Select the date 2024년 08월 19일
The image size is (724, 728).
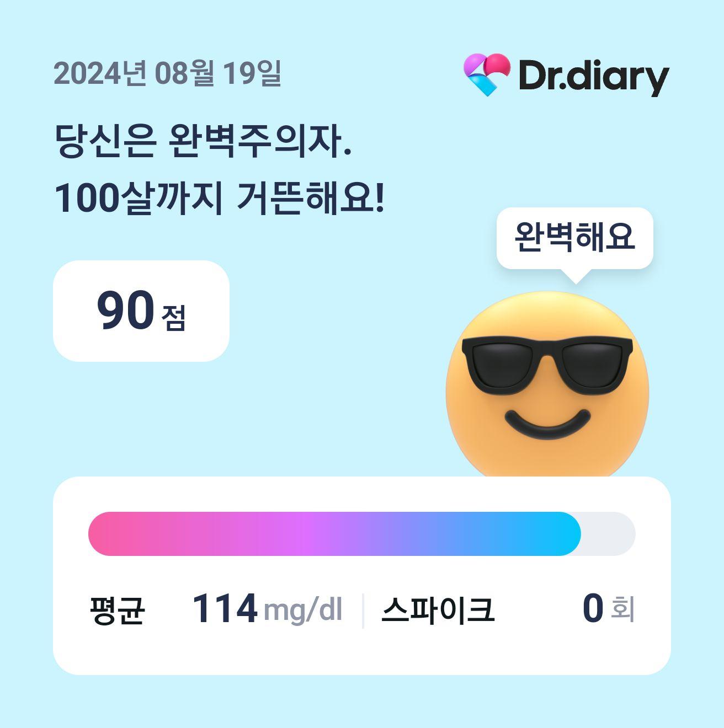[x=168, y=73]
